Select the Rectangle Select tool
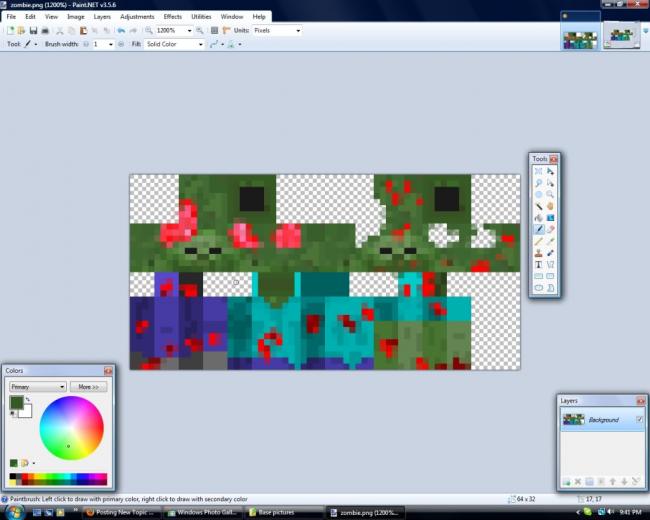The image size is (650, 520). (538, 171)
